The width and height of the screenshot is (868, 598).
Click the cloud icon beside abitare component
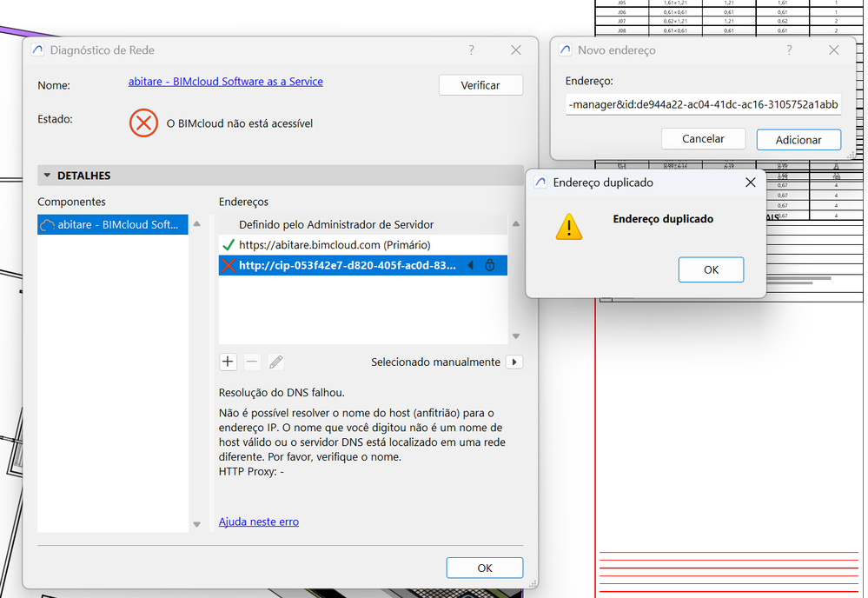pyautogui.click(x=48, y=225)
